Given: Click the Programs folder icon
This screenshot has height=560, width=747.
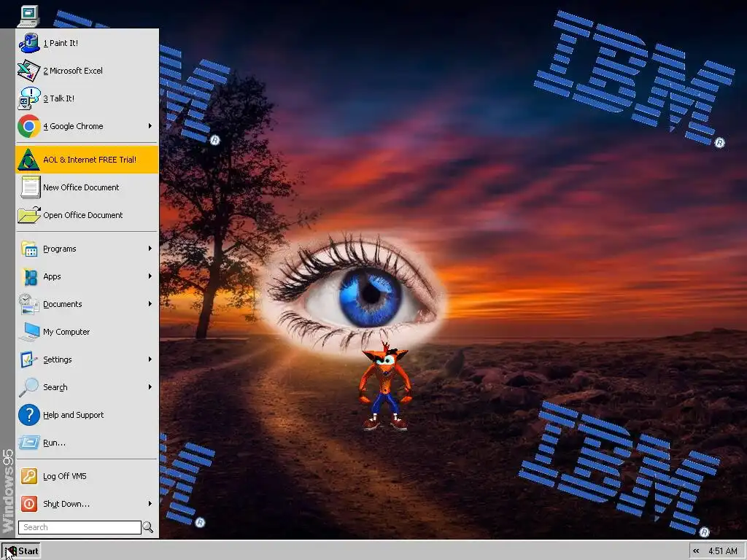Looking at the screenshot, I should (x=29, y=249).
